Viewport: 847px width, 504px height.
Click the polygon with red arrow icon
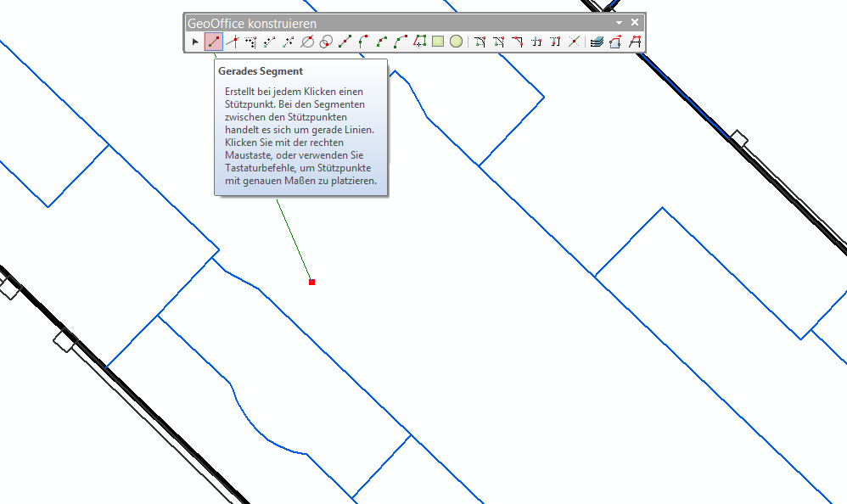[615, 41]
